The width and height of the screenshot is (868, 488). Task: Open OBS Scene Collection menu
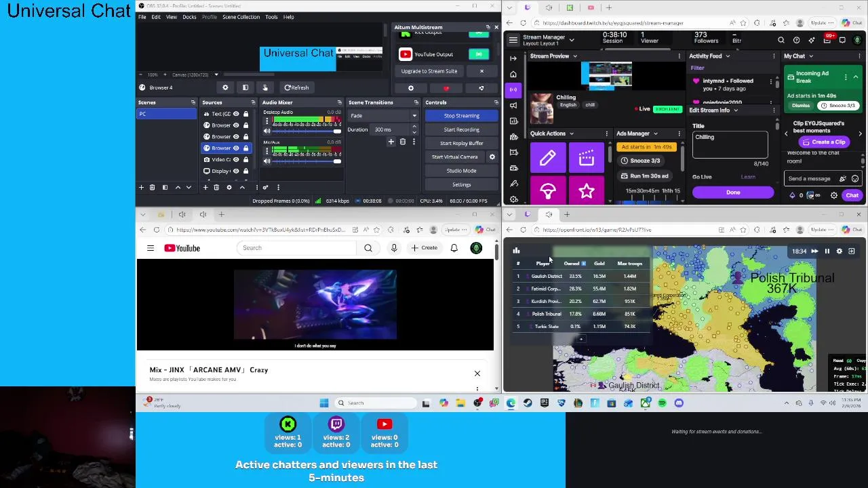point(241,17)
